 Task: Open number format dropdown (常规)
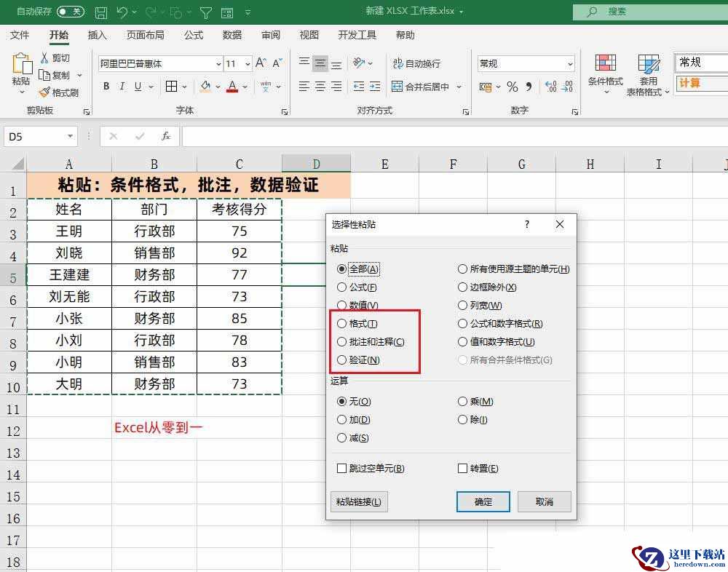coord(570,63)
